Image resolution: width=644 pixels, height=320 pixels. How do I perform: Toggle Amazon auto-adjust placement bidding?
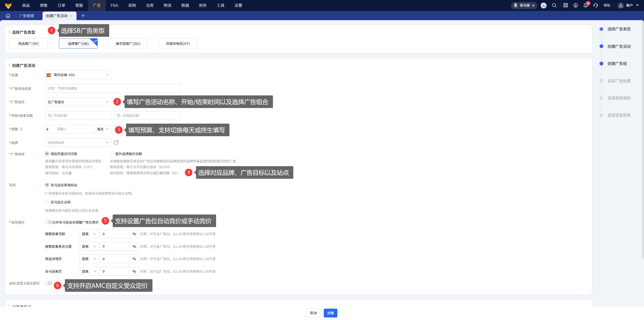pos(49,222)
